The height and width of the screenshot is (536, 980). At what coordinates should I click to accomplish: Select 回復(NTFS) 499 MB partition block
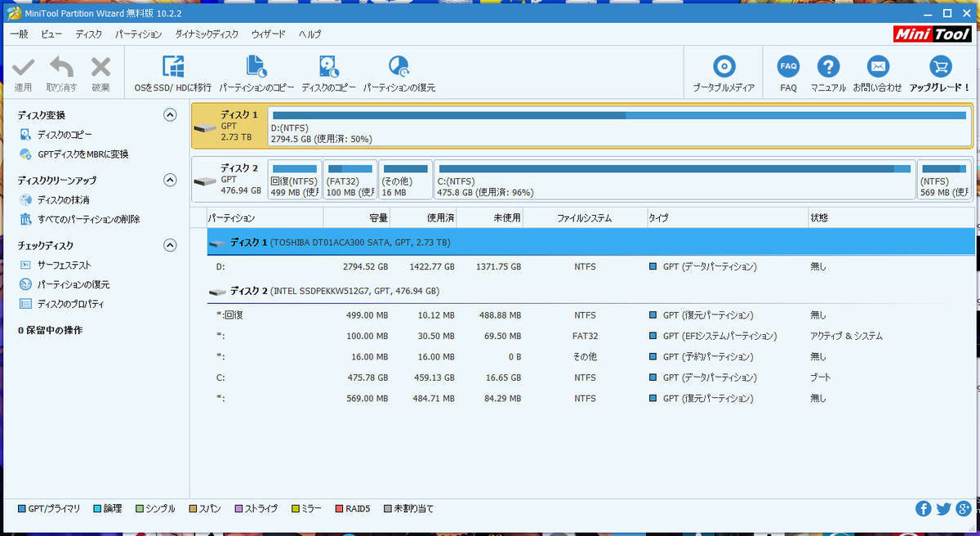click(x=294, y=179)
